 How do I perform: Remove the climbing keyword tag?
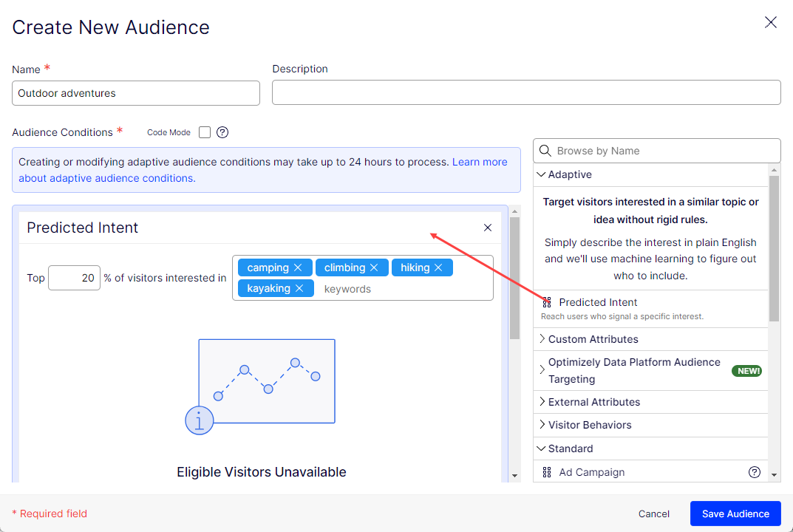(374, 267)
